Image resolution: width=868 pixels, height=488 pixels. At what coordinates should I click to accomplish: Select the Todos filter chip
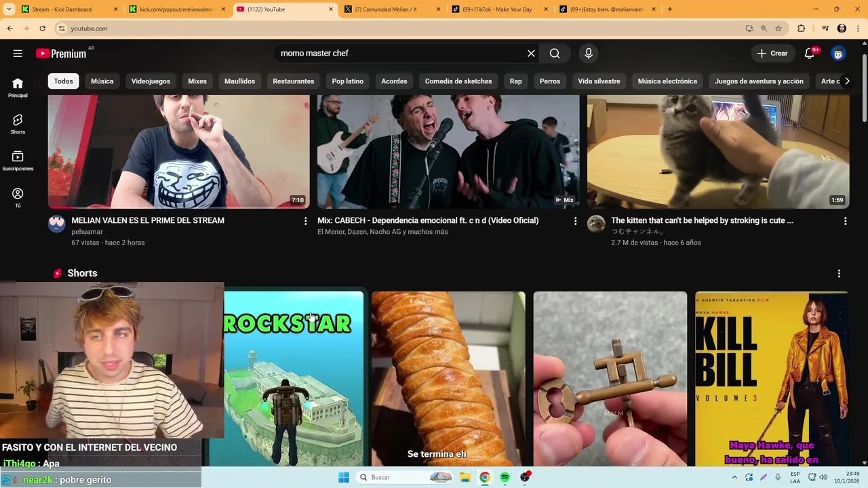64,81
